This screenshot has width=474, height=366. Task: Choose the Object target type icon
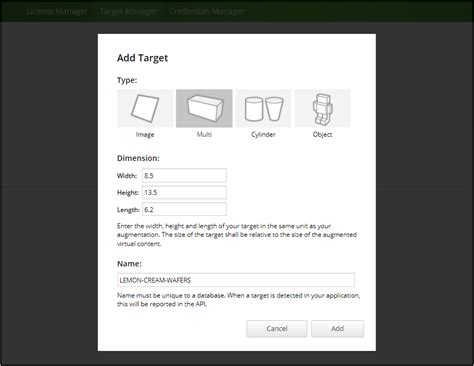(322, 108)
